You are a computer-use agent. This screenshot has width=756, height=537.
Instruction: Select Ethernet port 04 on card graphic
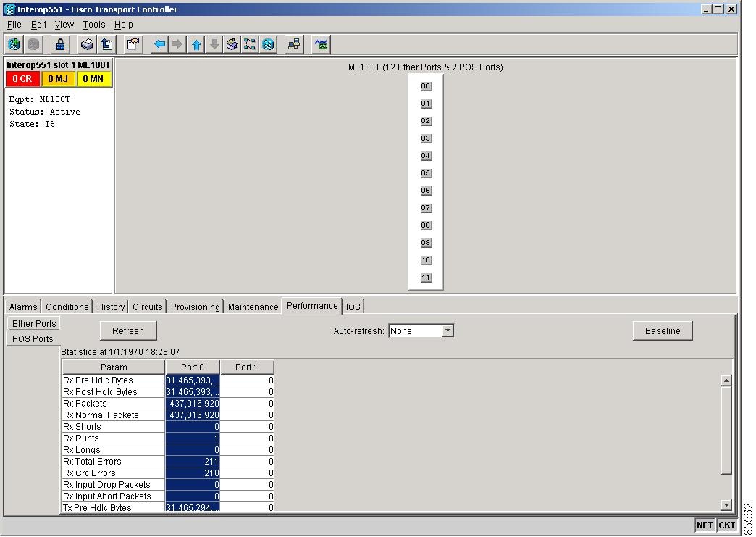pyautogui.click(x=426, y=155)
